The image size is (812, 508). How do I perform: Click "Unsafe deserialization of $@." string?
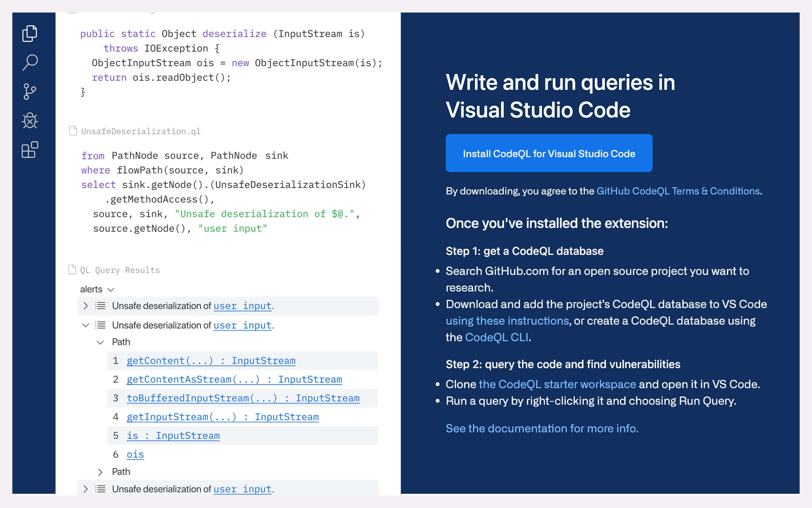264,214
